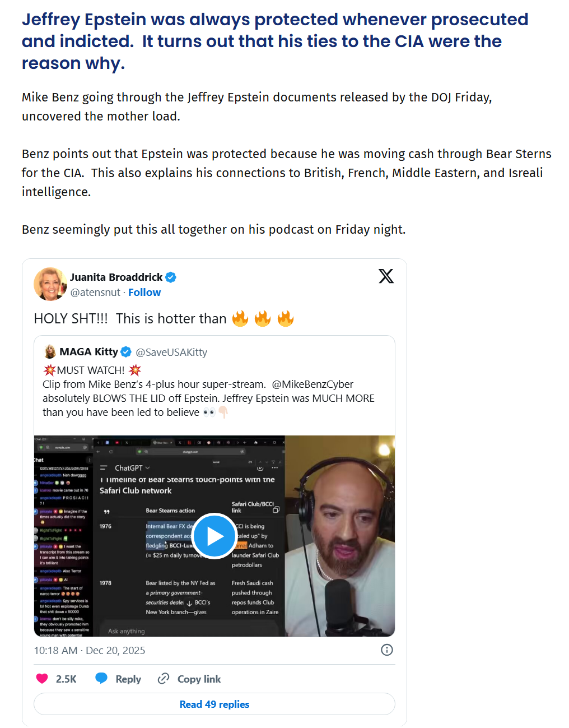Open Read 49 replies button
The height and width of the screenshot is (728, 569).
pos(214,704)
